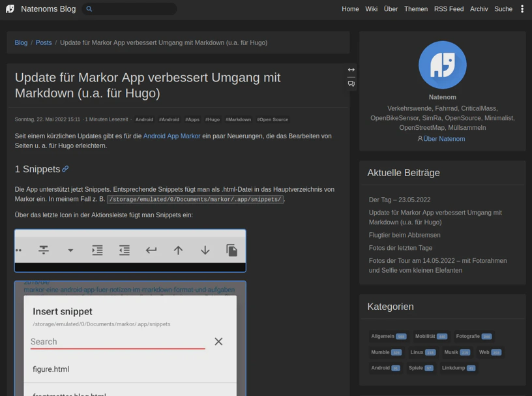The height and width of the screenshot is (396, 532).
Task: Open the Linux category badge
Action: point(422,352)
